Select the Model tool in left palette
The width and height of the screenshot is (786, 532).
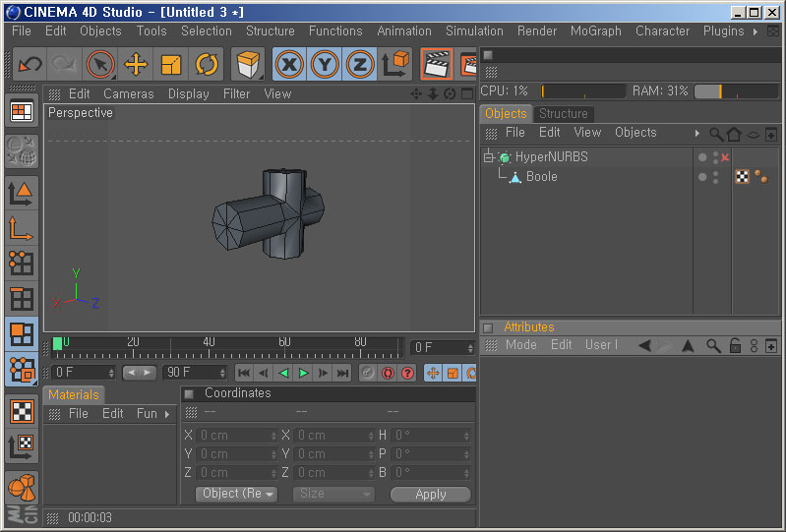[22, 194]
